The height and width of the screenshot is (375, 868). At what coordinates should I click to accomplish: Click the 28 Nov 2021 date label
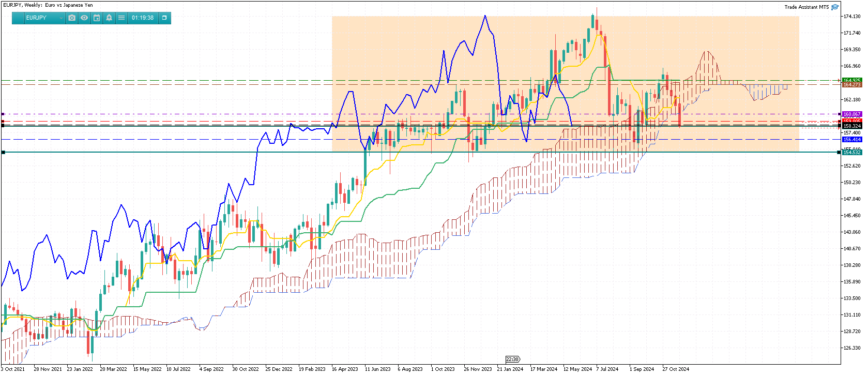tap(48, 369)
